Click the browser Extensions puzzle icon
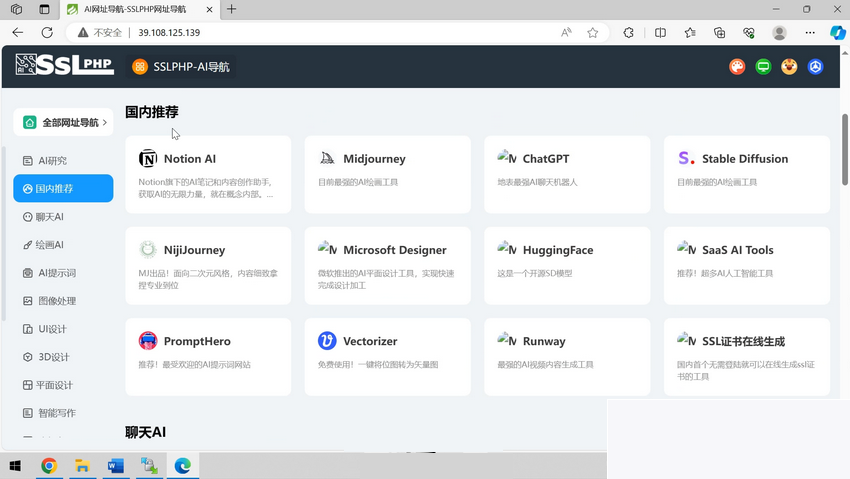 [x=628, y=32]
